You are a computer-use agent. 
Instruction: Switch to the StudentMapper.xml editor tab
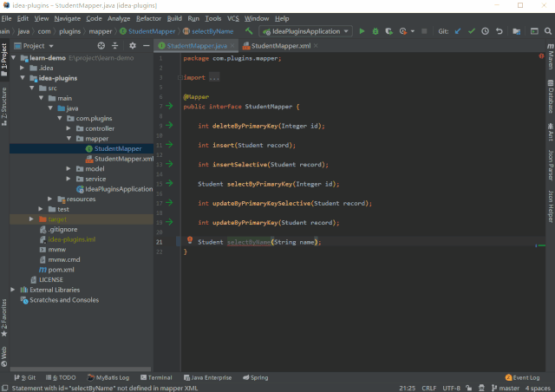pyautogui.click(x=280, y=46)
